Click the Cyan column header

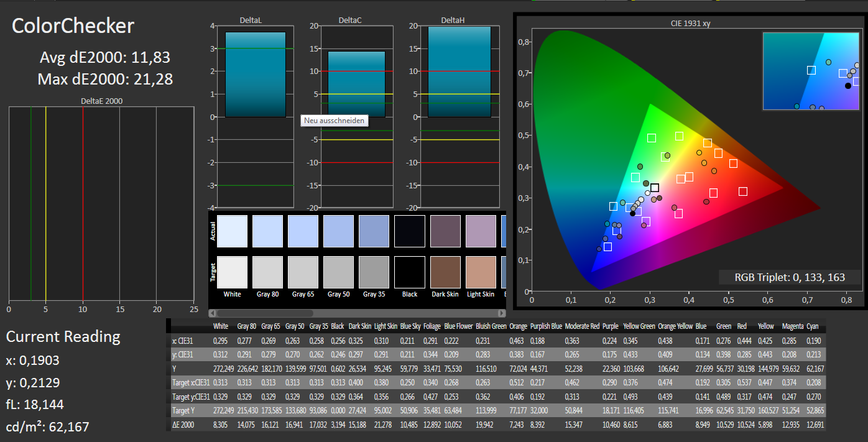[x=812, y=326]
